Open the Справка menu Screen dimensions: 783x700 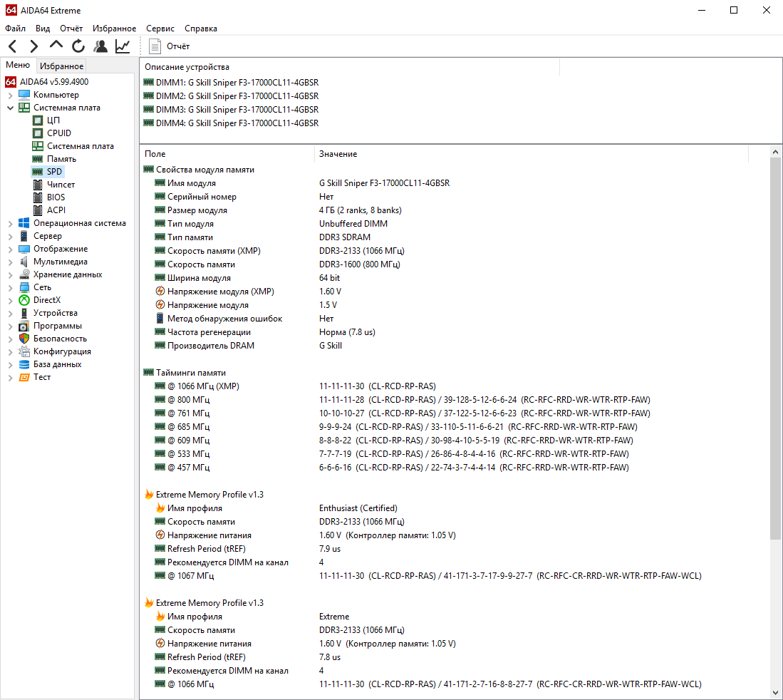click(201, 29)
